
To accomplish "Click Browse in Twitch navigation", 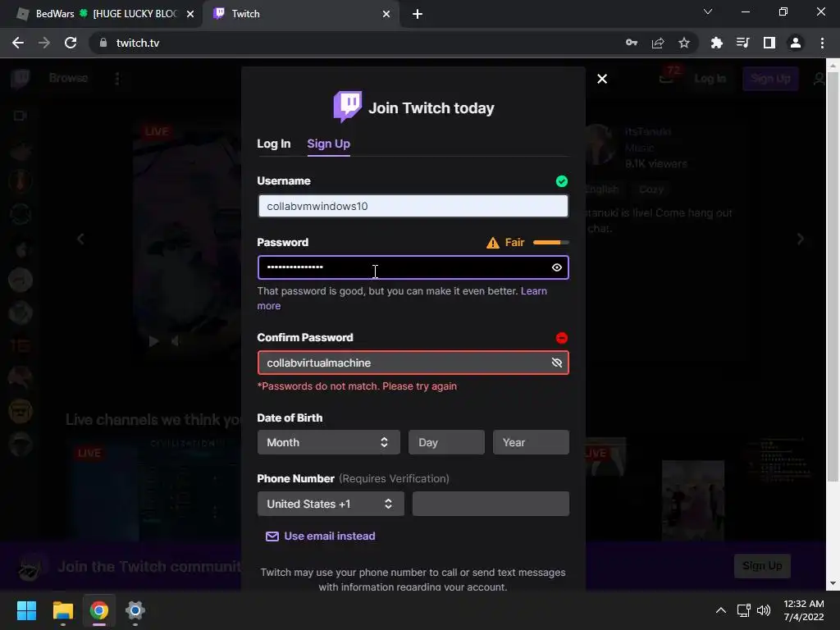I will pos(68,78).
